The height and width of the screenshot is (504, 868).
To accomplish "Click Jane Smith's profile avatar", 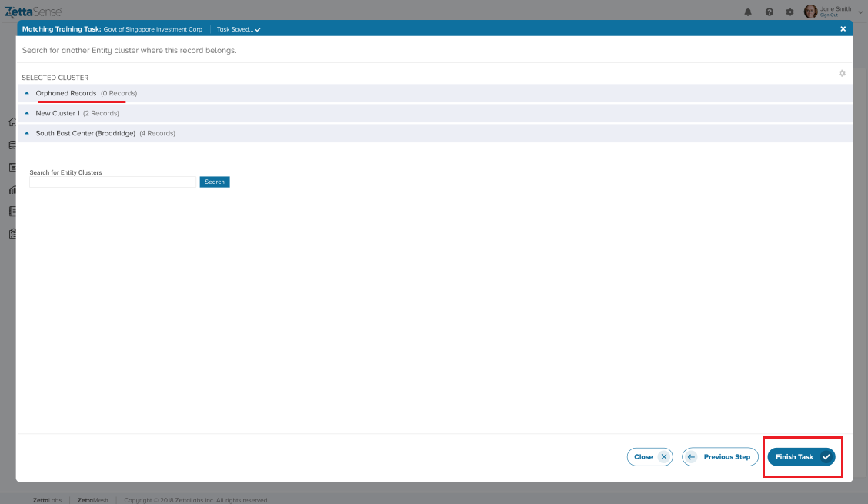I will (x=810, y=12).
